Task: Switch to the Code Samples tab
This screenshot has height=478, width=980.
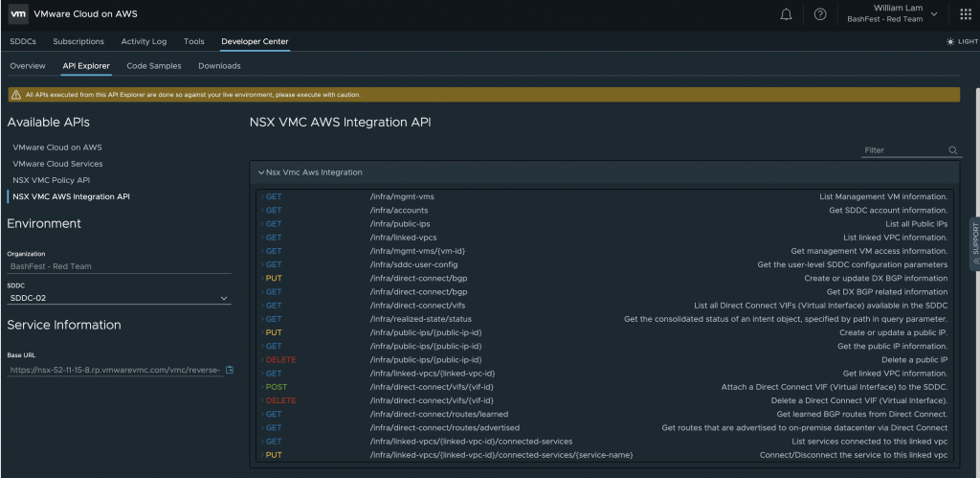Action: point(149,66)
